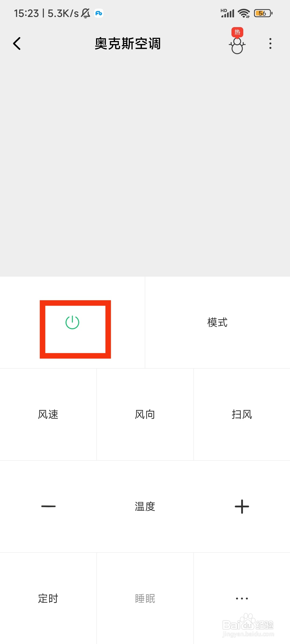Adjust airflow direction with 风向
The height and width of the screenshot is (644, 290).
tap(145, 415)
